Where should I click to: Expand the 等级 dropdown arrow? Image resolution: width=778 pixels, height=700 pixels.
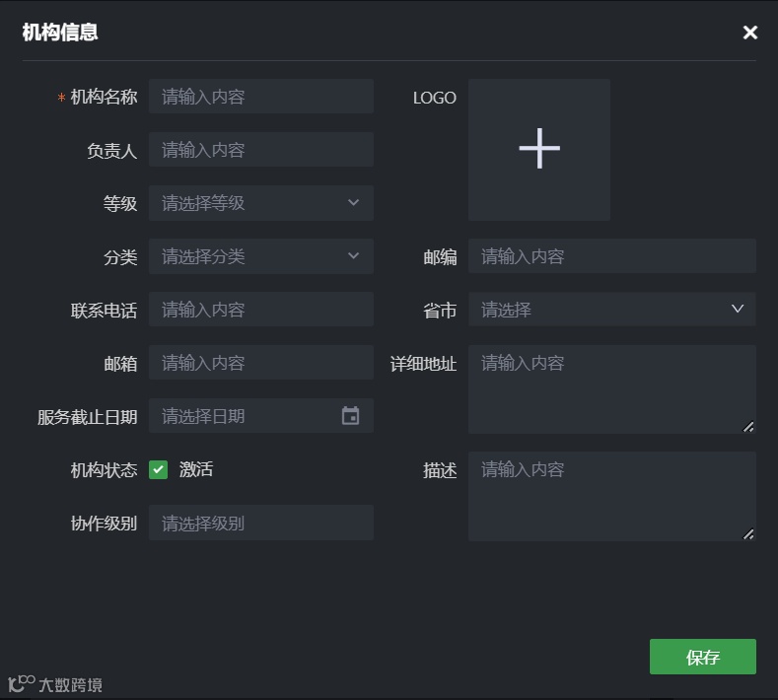point(354,203)
